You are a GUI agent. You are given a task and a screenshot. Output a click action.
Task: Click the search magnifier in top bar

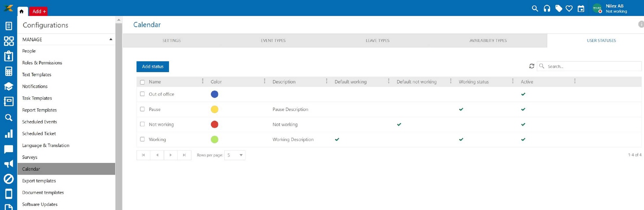point(535,8)
